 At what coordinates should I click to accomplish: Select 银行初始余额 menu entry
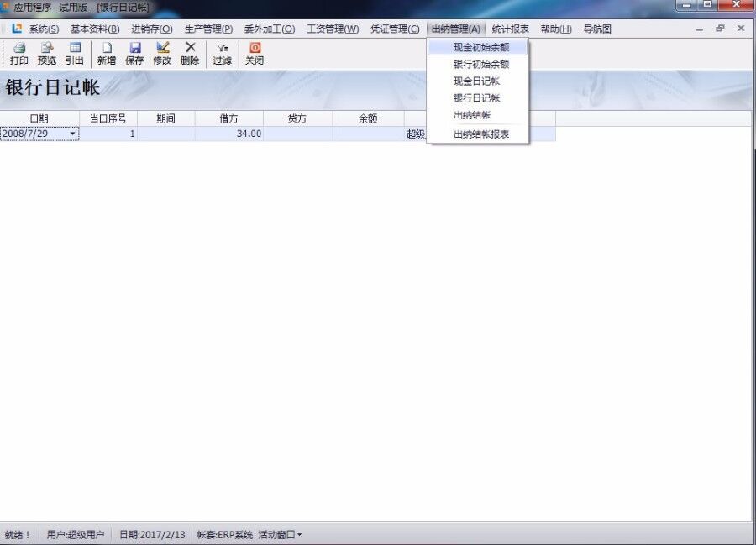[x=477, y=64]
